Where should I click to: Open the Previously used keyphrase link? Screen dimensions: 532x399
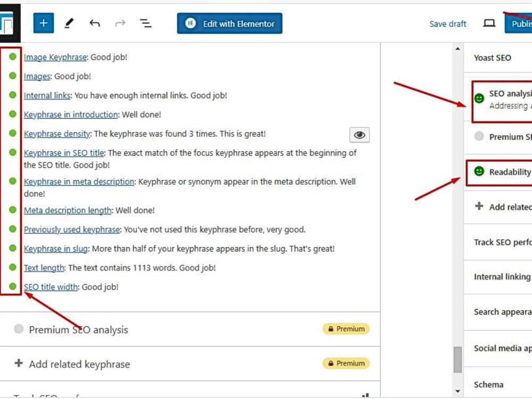(x=72, y=229)
